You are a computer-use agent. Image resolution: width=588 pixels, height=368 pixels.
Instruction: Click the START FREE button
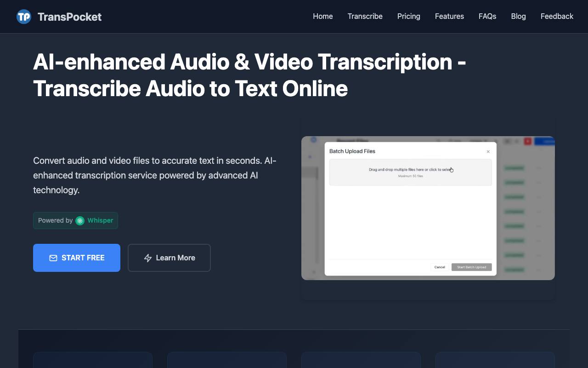[77, 258]
